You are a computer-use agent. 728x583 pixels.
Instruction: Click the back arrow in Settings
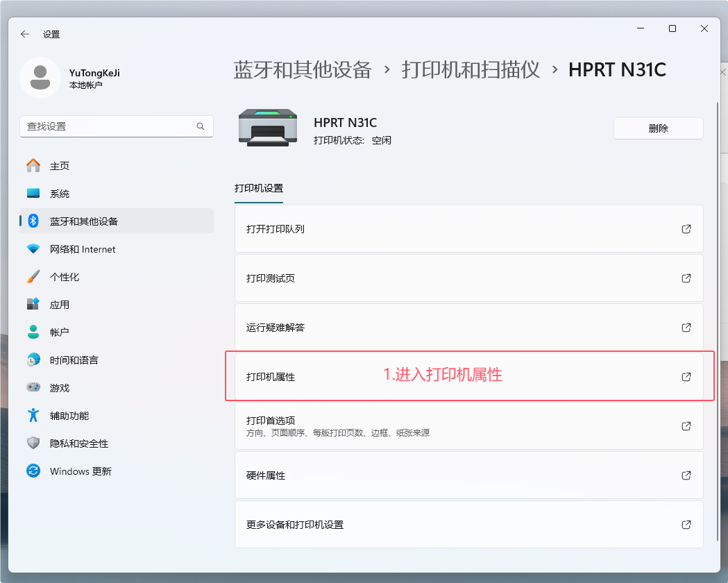point(25,34)
